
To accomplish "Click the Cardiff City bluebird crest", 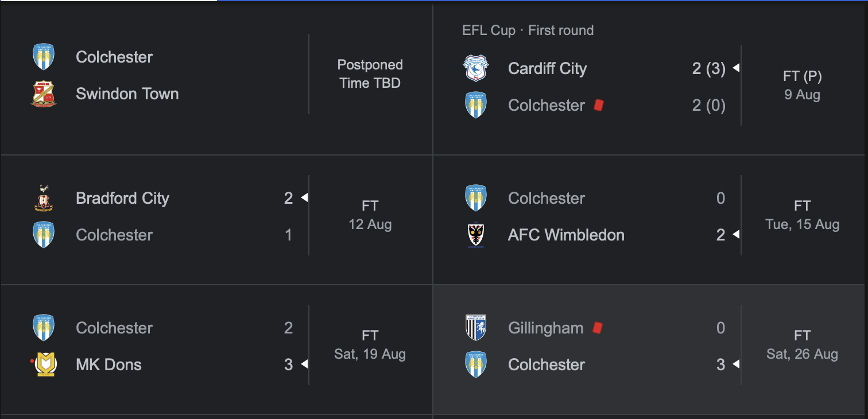I will (475, 69).
